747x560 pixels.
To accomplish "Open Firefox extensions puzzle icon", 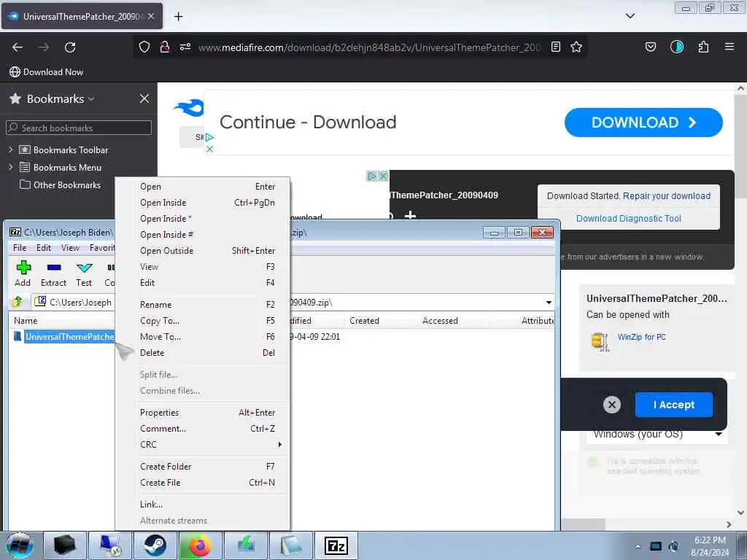I will [703, 47].
